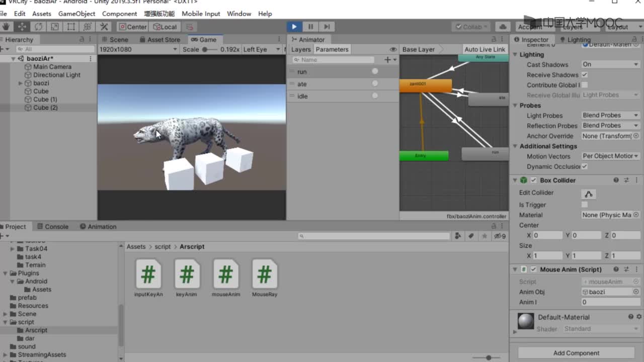Open the Left Eye dropdown
The image size is (644, 362).
(x=261, y=49)
